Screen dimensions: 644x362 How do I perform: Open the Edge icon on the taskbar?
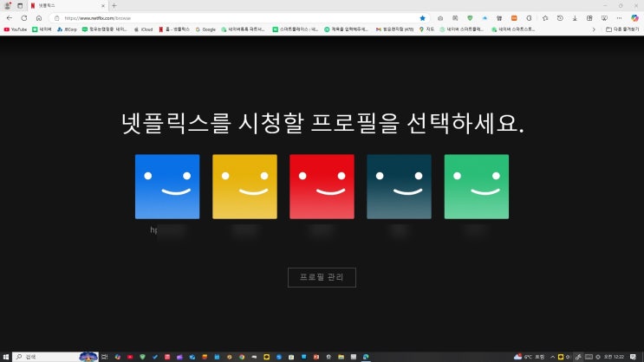point(366,357)
